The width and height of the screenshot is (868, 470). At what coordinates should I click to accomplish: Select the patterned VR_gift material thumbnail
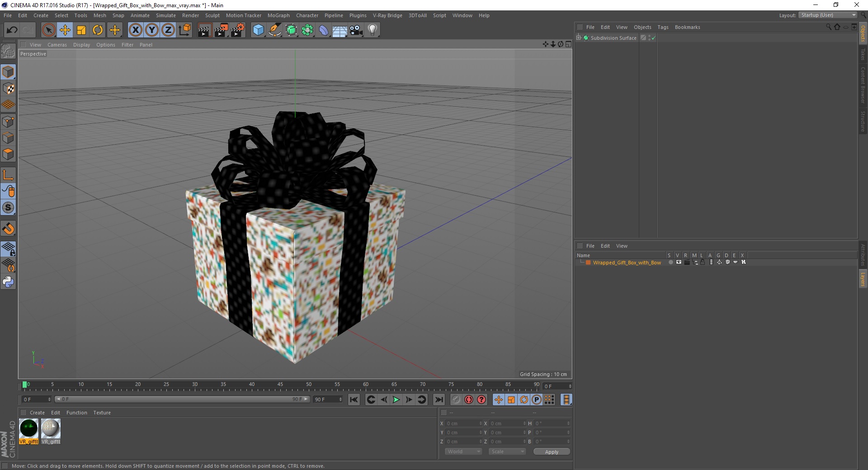(51, 428)
